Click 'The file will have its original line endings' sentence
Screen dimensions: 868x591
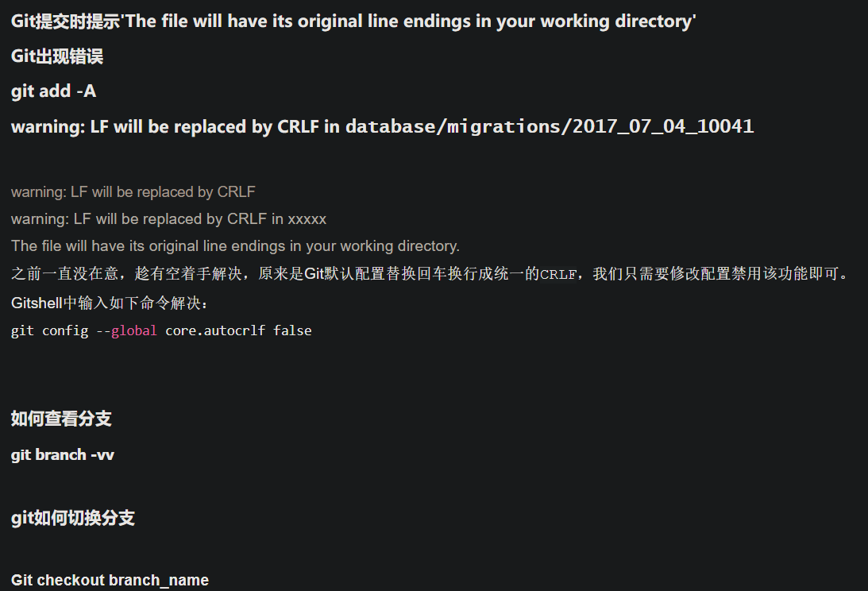(235, 246)
